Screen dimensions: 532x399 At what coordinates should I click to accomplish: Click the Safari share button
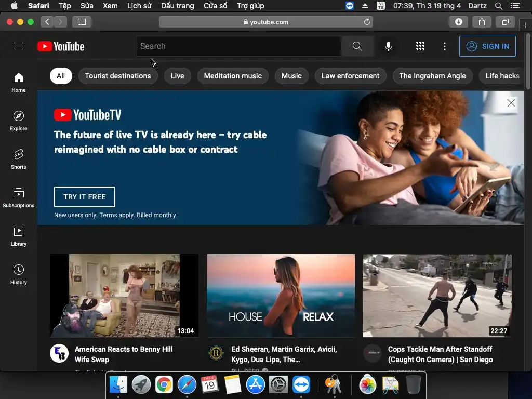point(482,22)
